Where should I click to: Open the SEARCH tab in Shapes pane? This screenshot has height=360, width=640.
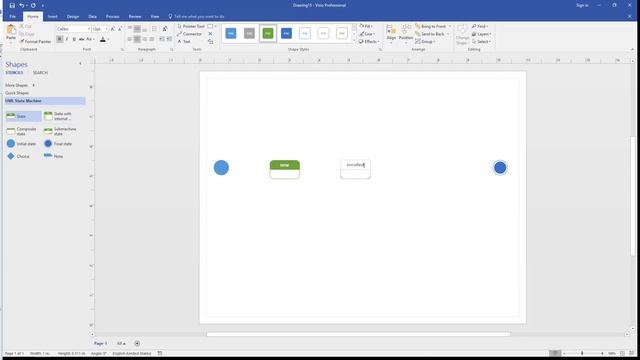40,73
